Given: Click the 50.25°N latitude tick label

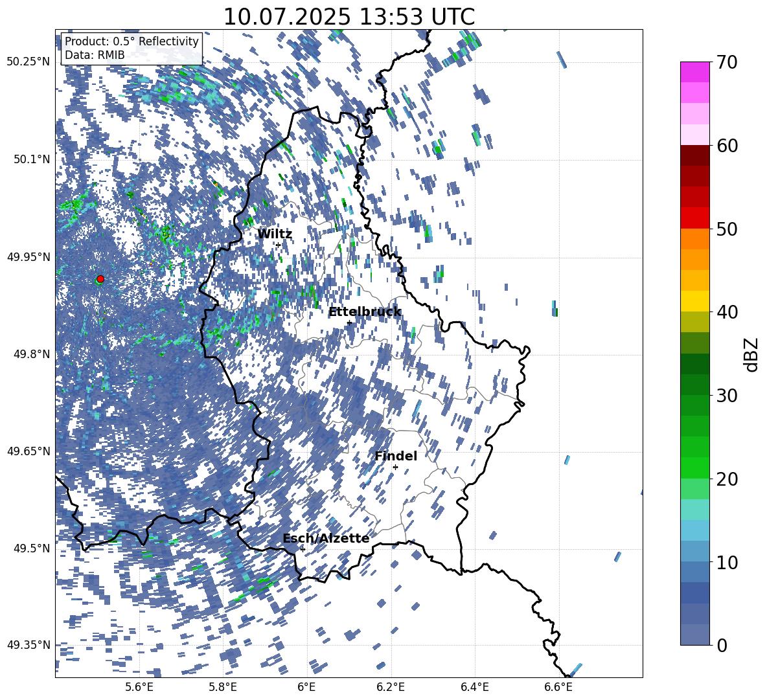Looking at the screenshot, I should [x=29, y=62].
